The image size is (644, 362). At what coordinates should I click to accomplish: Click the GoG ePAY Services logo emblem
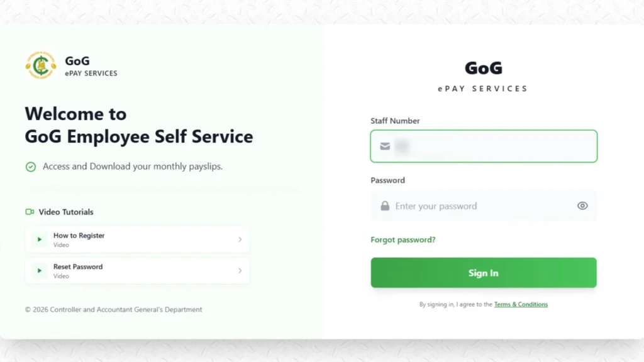click(40, 65)
